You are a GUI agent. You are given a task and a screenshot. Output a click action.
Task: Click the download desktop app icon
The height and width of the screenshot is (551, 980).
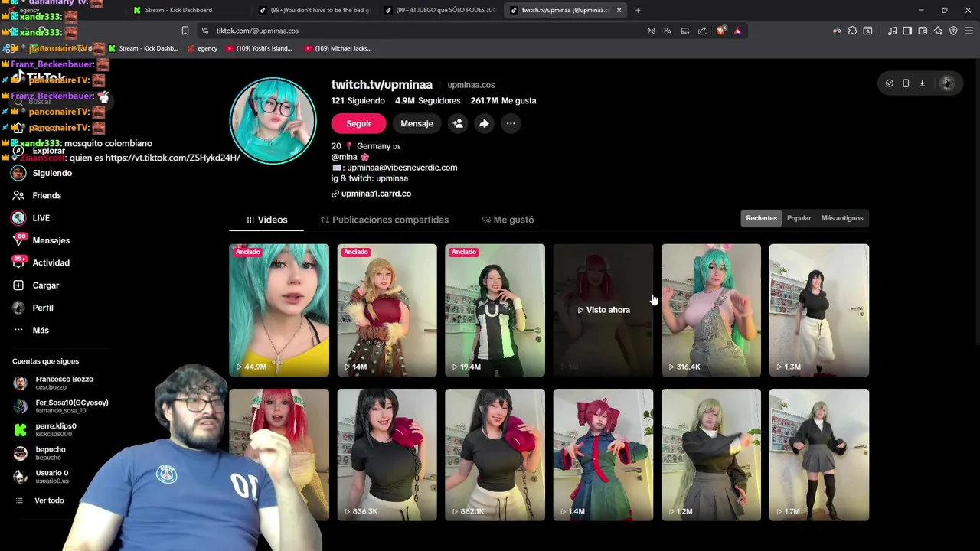(922, 83)
